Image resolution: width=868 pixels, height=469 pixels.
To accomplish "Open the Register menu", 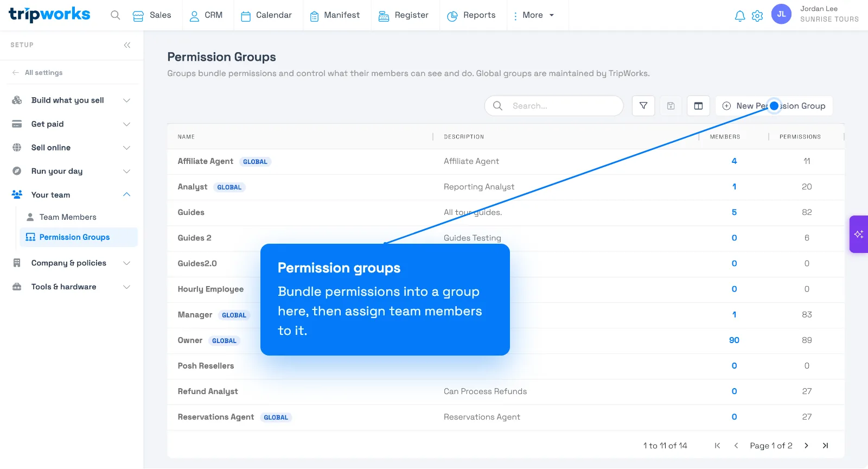I will [x=404, y=15].
